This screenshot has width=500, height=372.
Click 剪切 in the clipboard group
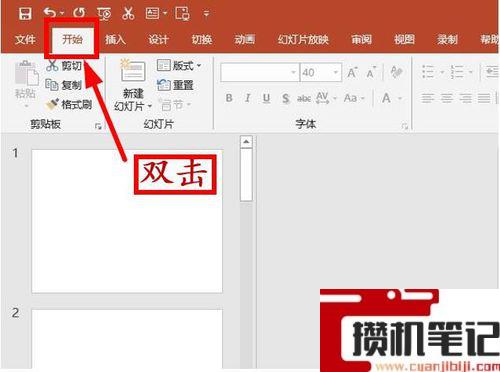point(64,65)
